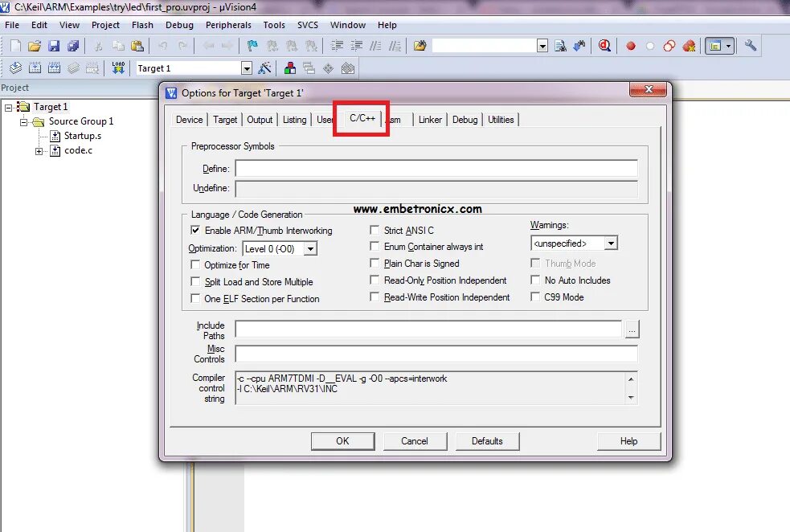790x532 pixels.
Task: Toggle the C99 Mode checkbox
Action: [x=535, y=297]
